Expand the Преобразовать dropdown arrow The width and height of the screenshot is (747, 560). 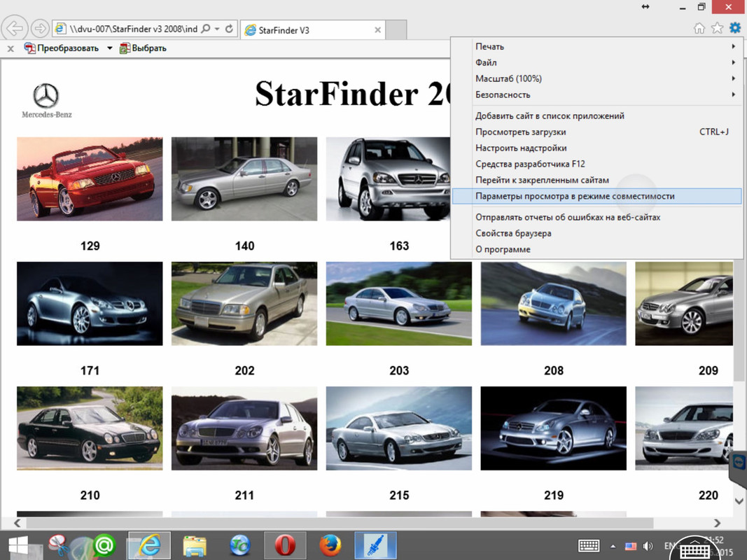tap(110, 48)
